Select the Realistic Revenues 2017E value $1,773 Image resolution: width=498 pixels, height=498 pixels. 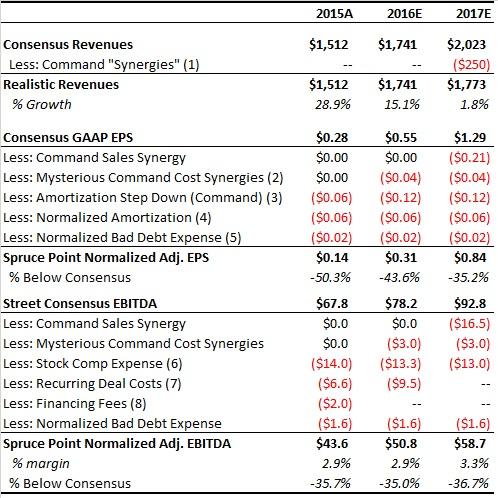466,84
